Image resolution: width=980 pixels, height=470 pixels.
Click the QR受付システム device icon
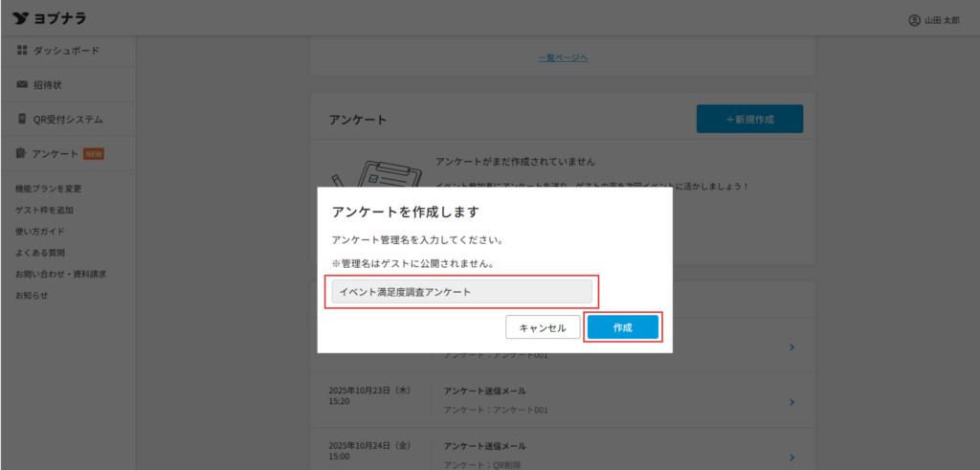(22, 120)
